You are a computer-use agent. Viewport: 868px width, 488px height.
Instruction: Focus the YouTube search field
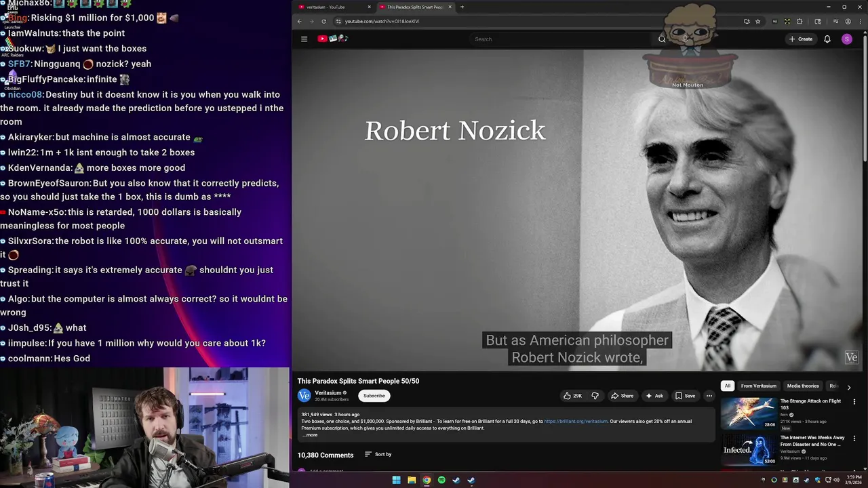point(561,39)
